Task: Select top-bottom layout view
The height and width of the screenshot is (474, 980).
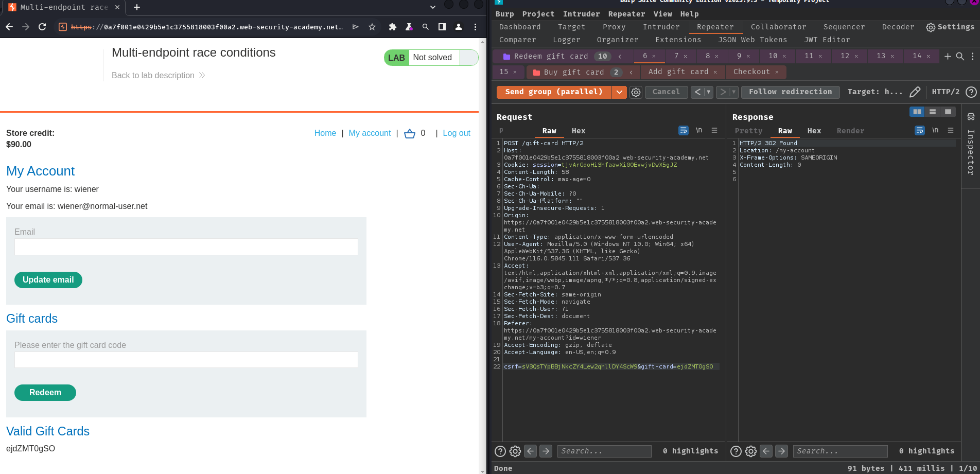Action: click(933, 112)
